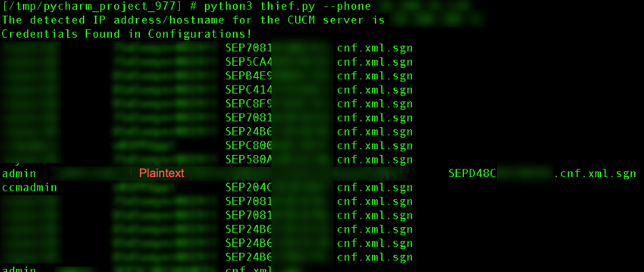Select the SEPB4E9 device name
This screenshot has width=644, height=272.
tap(248, 76)
